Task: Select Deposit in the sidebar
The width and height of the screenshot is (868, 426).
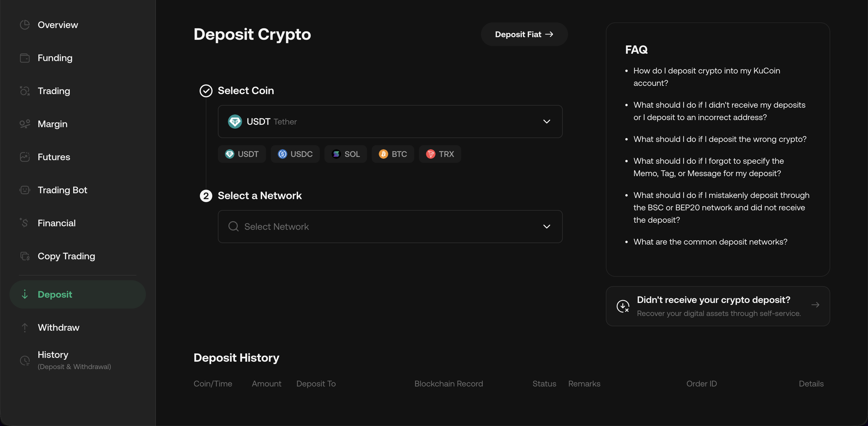Action: 77,295
